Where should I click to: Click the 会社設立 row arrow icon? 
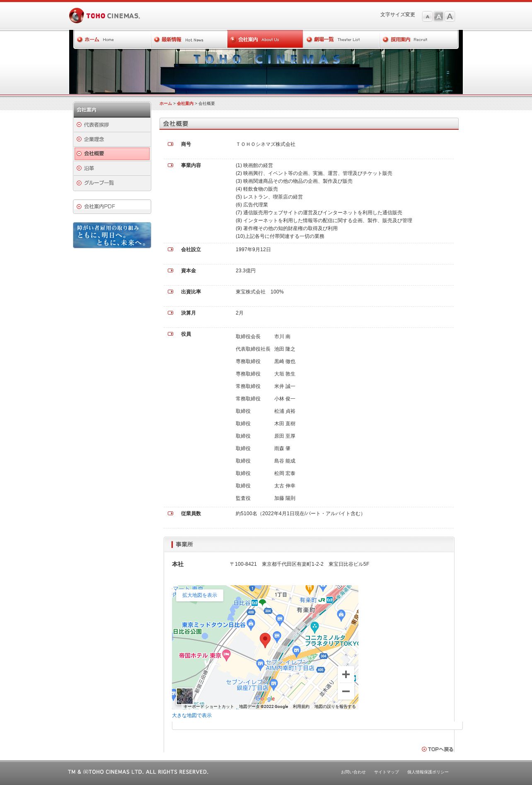click(x=170, y=250)
